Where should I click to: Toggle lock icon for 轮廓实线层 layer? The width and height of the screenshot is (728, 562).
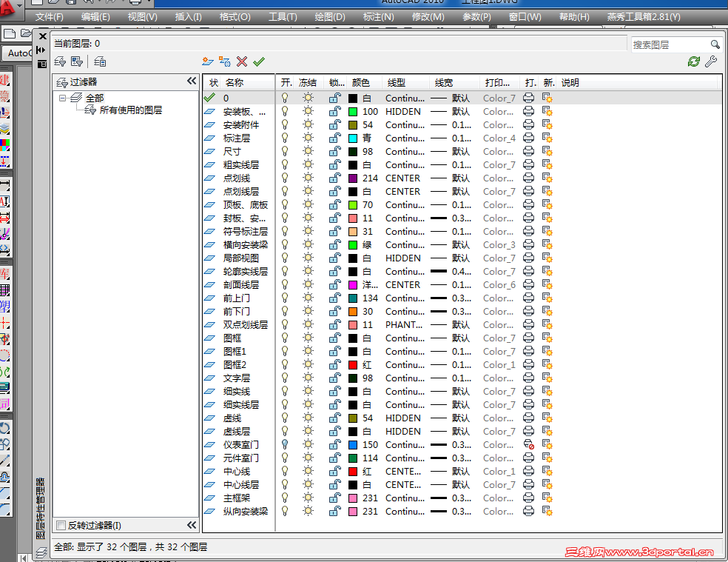point(334,272)
